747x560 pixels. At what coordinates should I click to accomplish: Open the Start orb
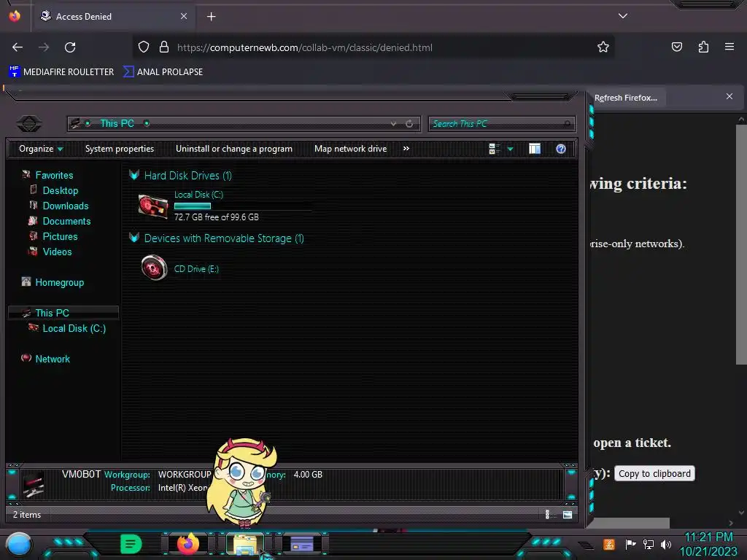point(19,544)
